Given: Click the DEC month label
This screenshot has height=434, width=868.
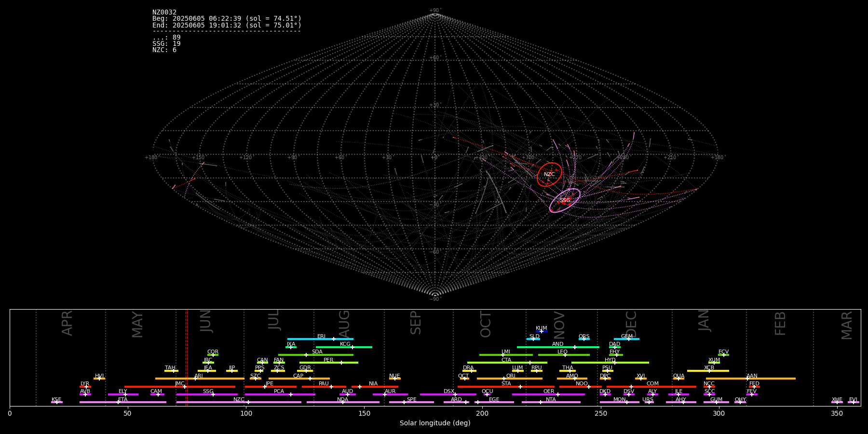Looking at the screenshot, I should [631, 325].
